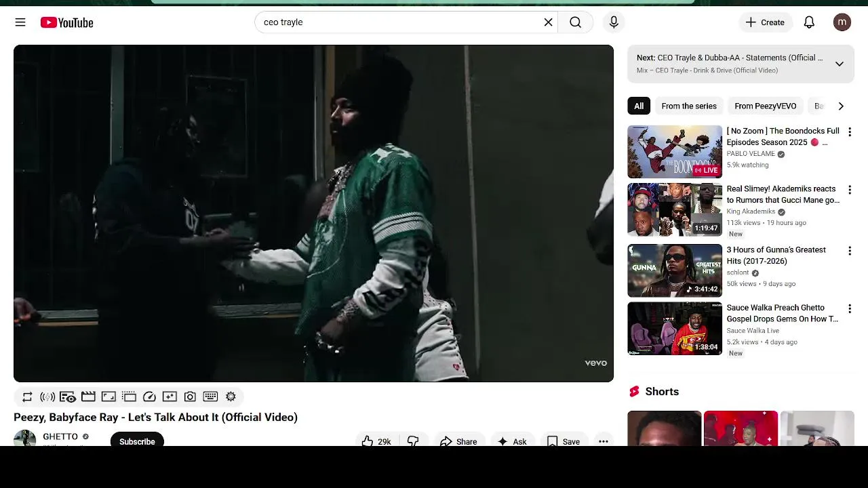
Task: Show more filter chips with right arrow
Action: click(841, 106)
